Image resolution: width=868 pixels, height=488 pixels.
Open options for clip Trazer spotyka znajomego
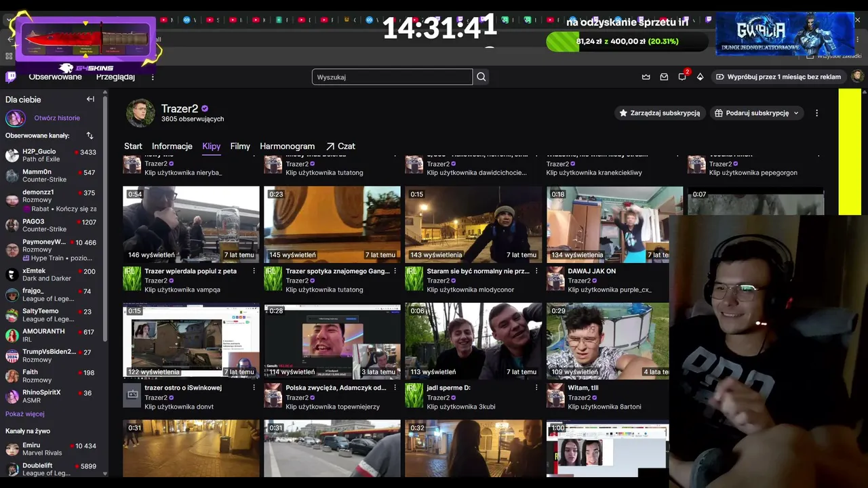(395, 271)
